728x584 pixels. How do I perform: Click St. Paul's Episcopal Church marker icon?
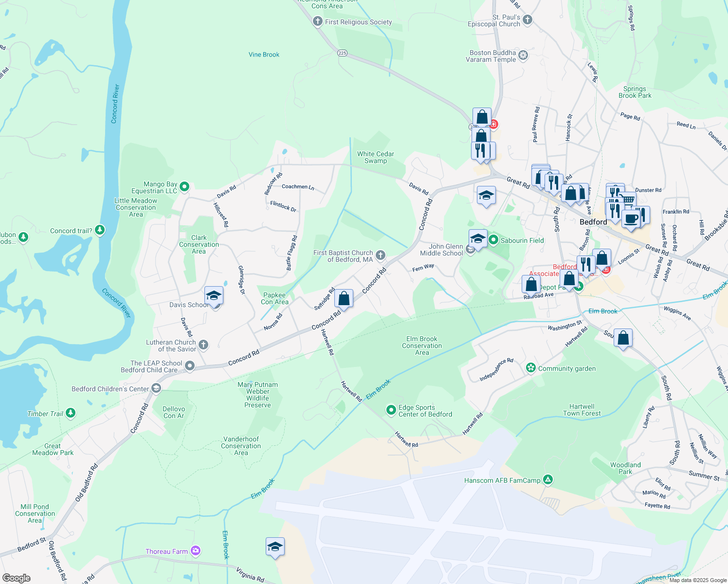click(x=528, y=20)
